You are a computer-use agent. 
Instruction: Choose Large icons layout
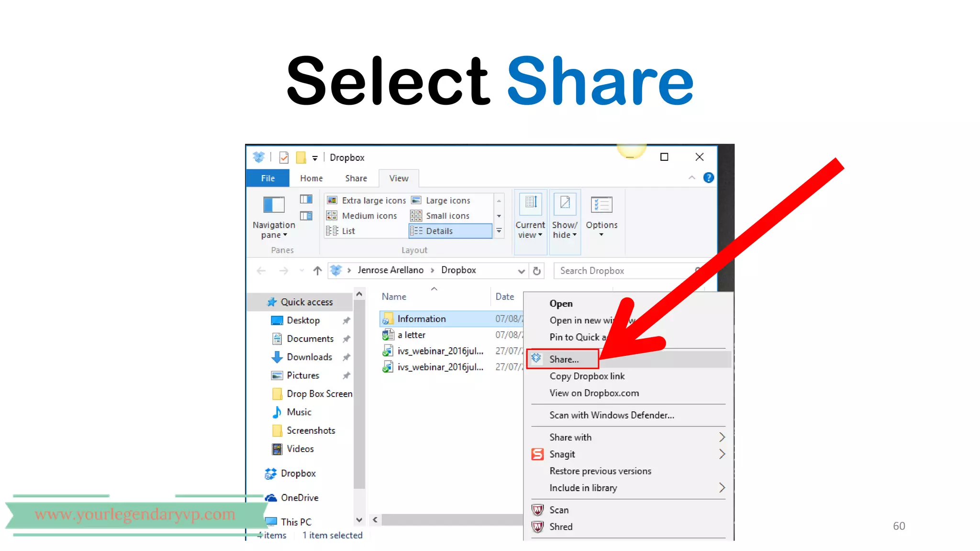pos(441,200)
